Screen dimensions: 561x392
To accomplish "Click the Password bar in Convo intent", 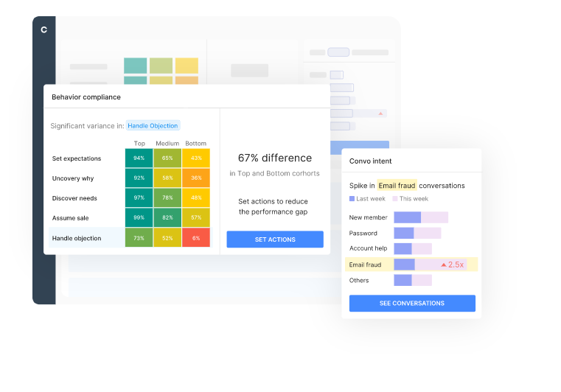I will click(417, 233).
